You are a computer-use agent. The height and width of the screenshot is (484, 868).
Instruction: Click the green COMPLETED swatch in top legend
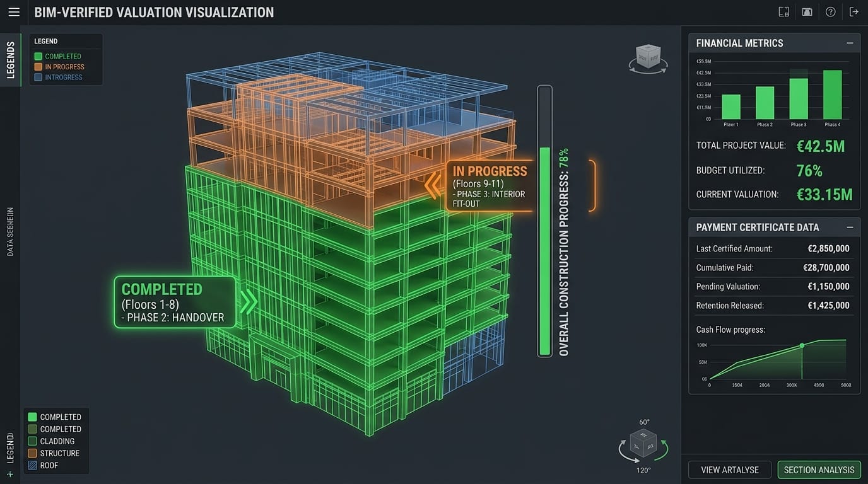[38, 56]
